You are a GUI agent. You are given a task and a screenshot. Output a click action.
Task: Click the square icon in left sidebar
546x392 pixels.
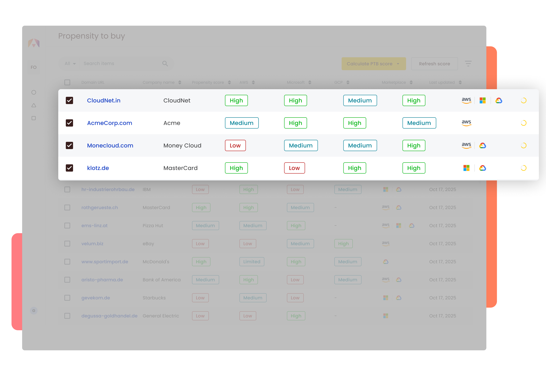tap(34, 118)
